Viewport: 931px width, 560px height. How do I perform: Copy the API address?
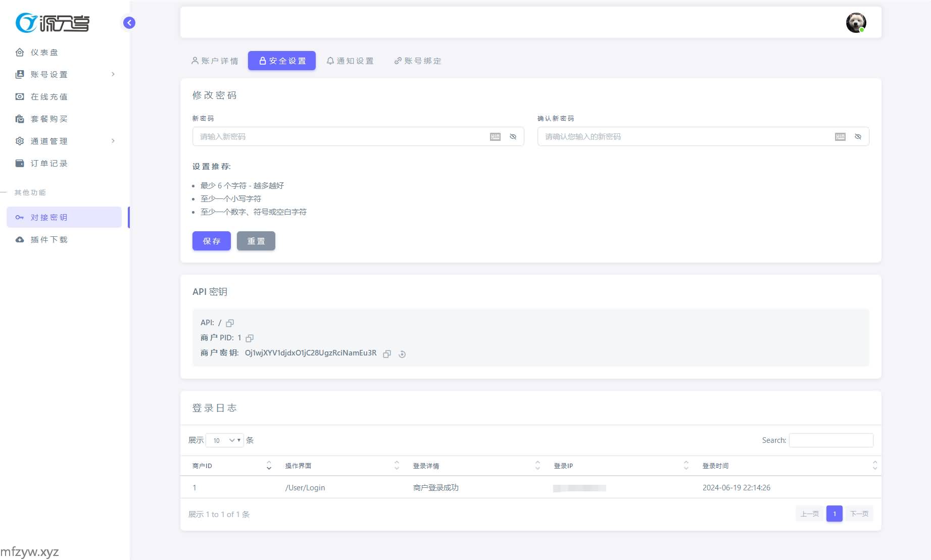tap(230, 323)
